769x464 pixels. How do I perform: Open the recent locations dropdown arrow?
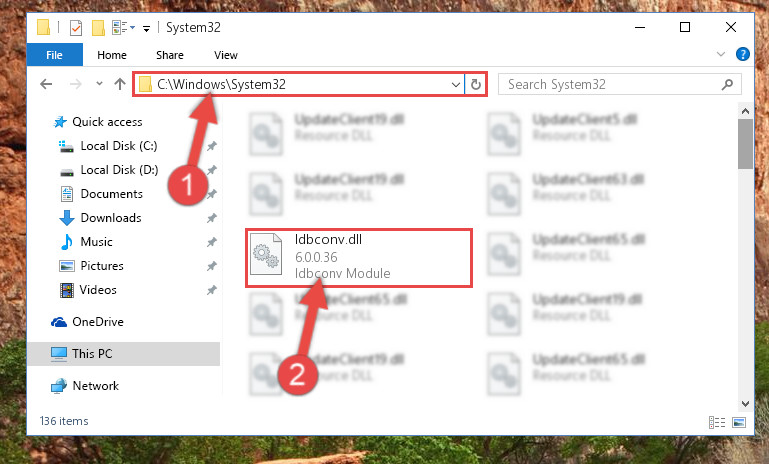[x=99, y=83]
